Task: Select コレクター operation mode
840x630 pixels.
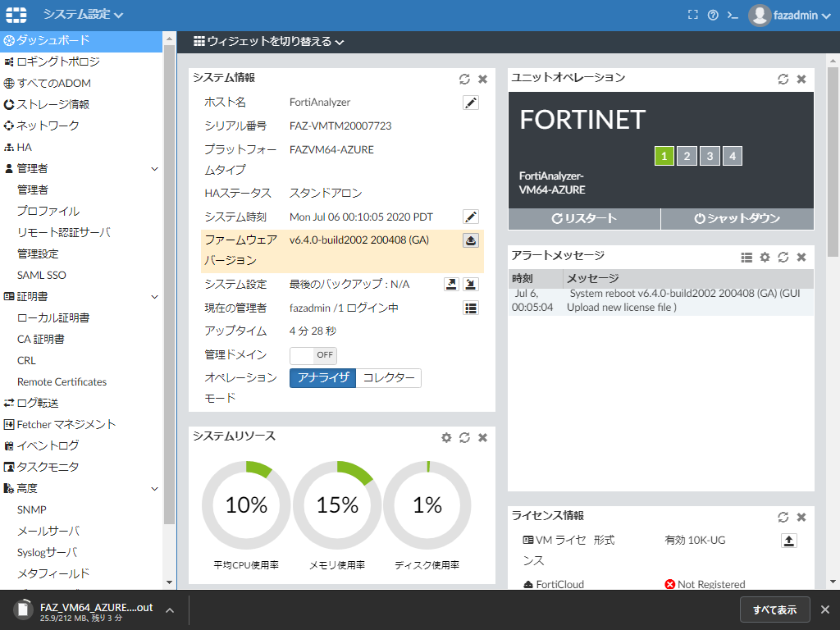Action: pyautogui.click(x=388, y=377)
